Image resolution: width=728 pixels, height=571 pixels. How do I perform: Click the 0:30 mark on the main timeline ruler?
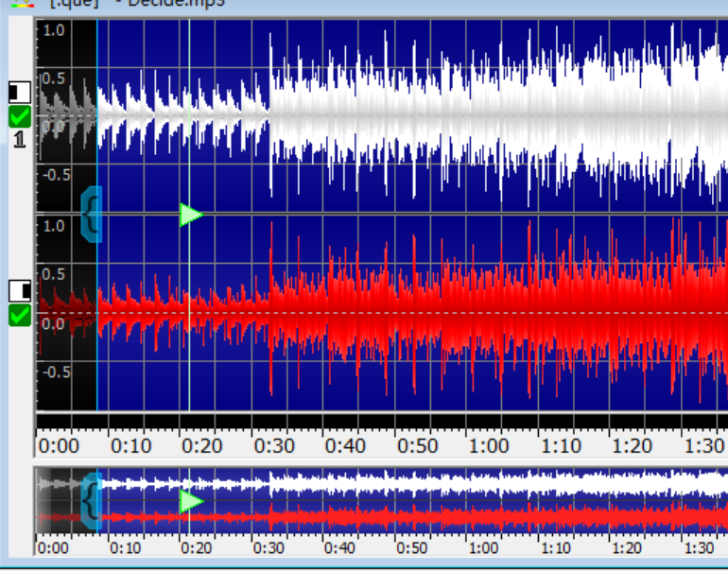(x=271, y=445)
